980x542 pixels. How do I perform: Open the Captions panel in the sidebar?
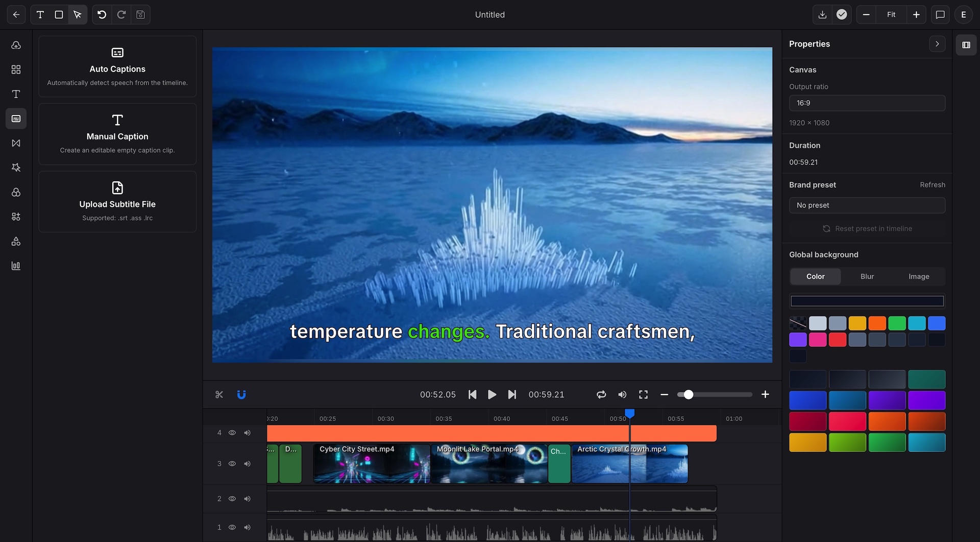16,119
